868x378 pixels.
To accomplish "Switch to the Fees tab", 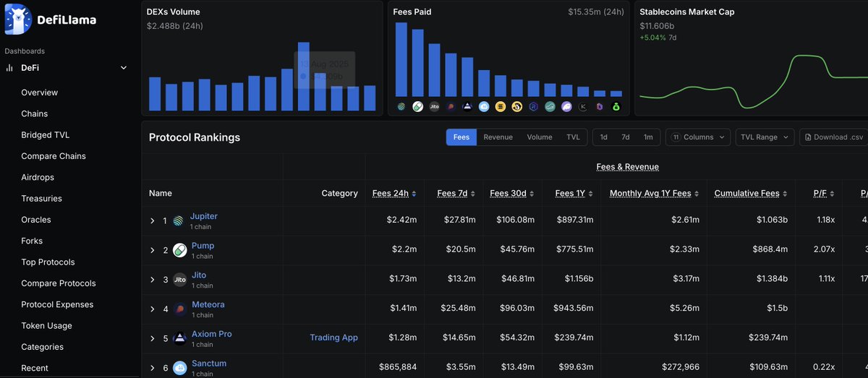I will coord(461,137).
